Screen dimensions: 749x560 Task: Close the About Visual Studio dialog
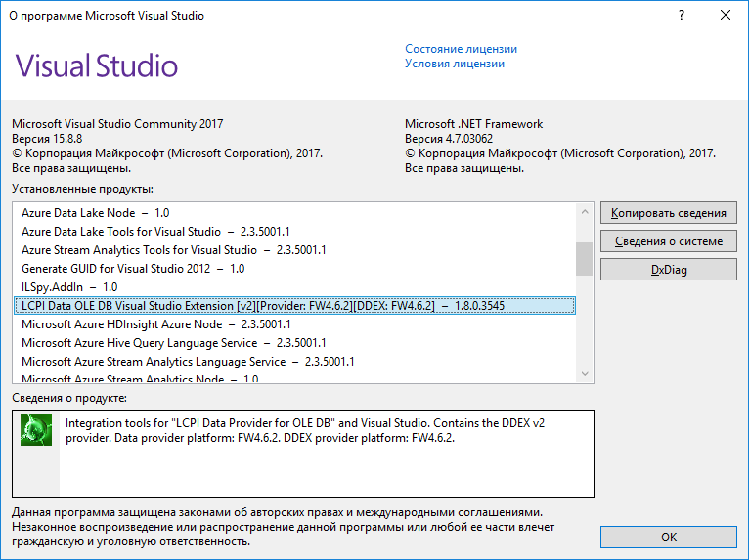tap(726, 16)
